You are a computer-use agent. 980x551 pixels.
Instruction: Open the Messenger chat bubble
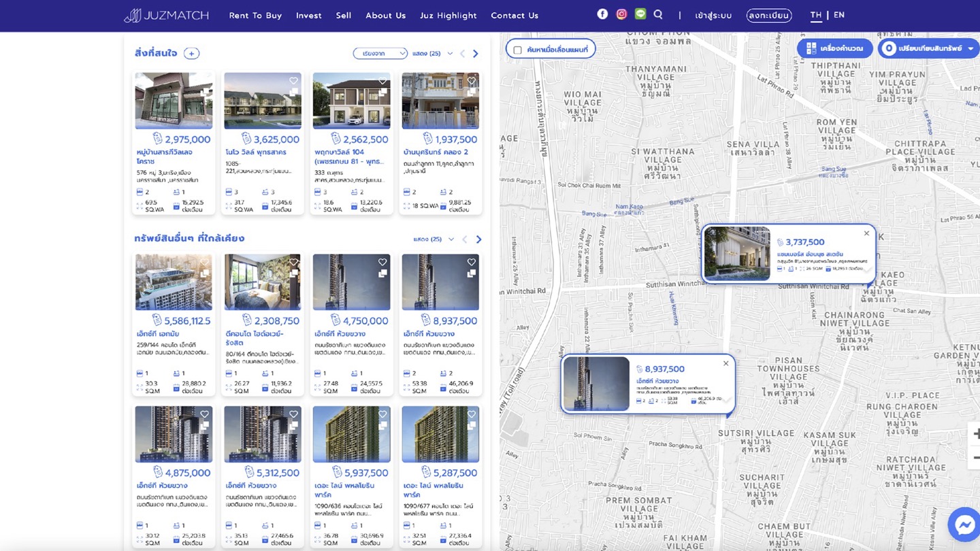(964, 524)
